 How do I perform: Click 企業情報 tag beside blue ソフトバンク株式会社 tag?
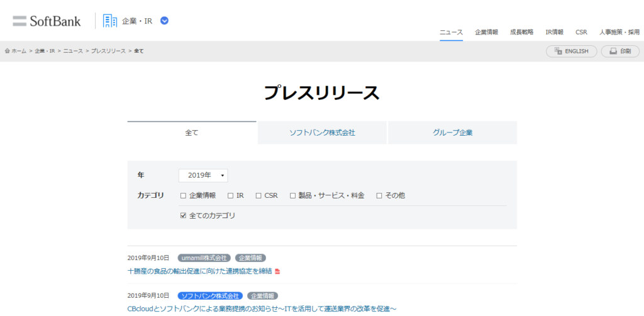(x=262, y=295)
